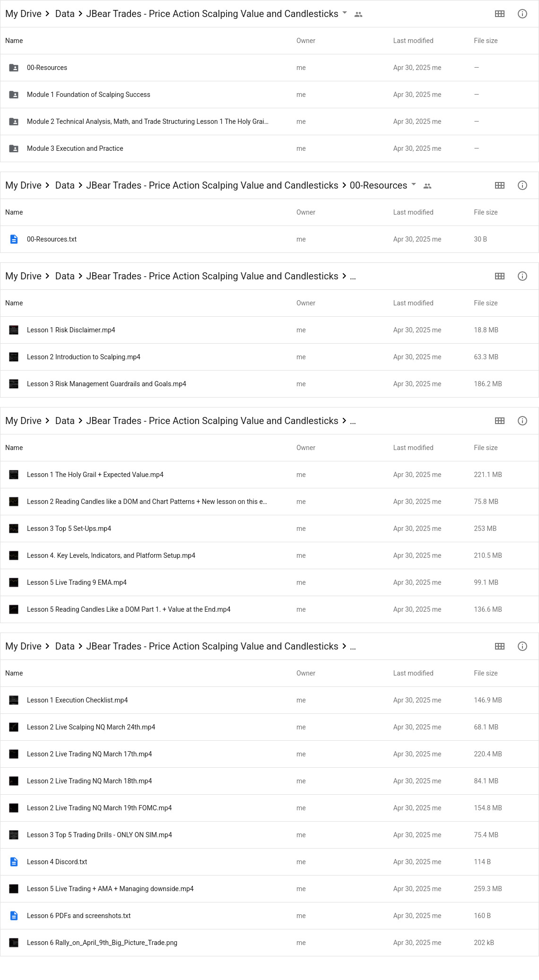Open the Data breadcrumb link in the 00-Resources path
This screenshot has height=980, width=539.
65,185
